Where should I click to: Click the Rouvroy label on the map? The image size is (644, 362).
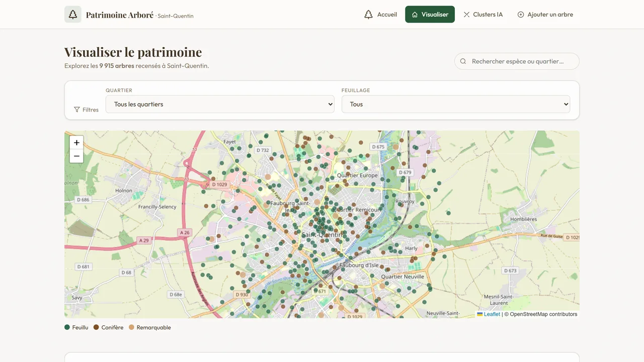click(x=405, y=202)
